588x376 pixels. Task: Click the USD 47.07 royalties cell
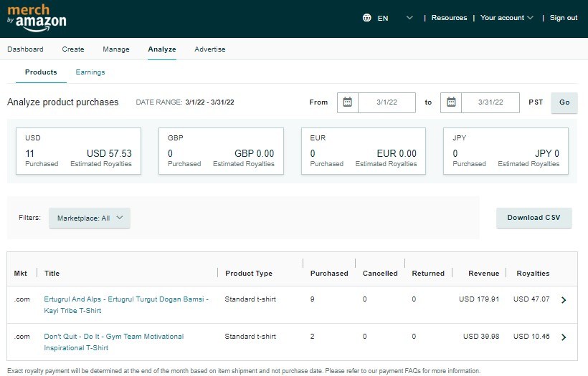[531, 299]
